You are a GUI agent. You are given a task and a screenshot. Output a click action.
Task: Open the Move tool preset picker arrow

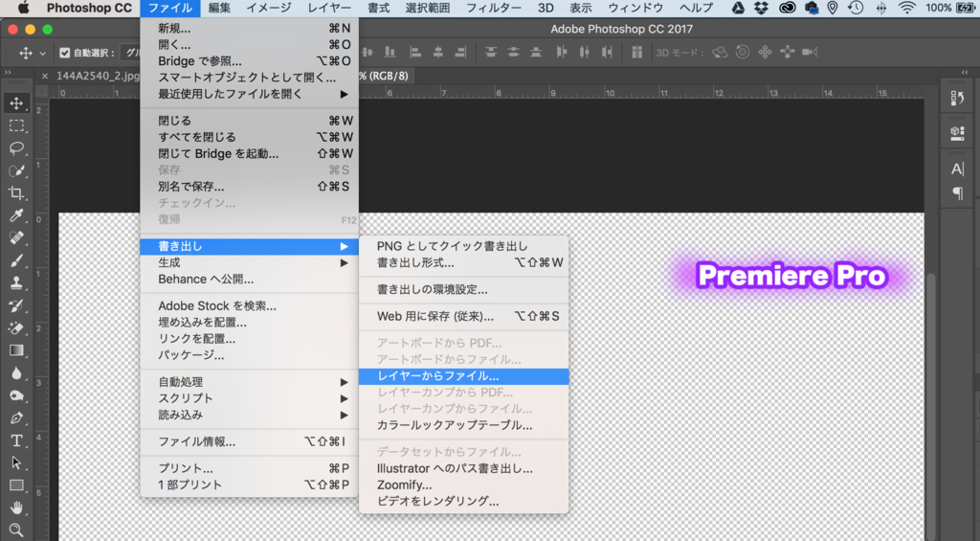[x=42, y=54]
